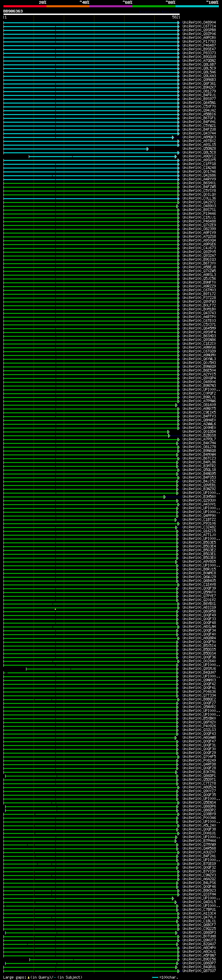Open hit UniRef100_P83373
Viewport: 222px width, 980px height.
click(199, 53)
